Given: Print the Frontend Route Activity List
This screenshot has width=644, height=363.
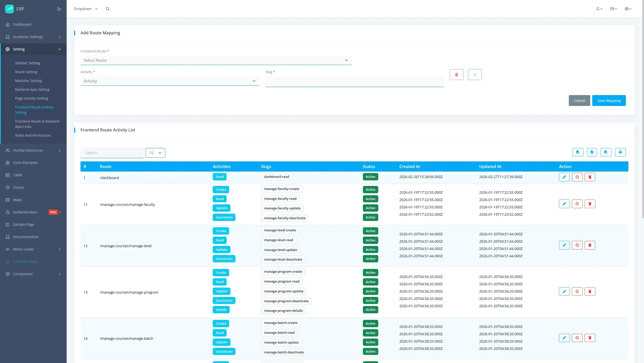Looking at the screenshot, I should click(x=620, y=152).
